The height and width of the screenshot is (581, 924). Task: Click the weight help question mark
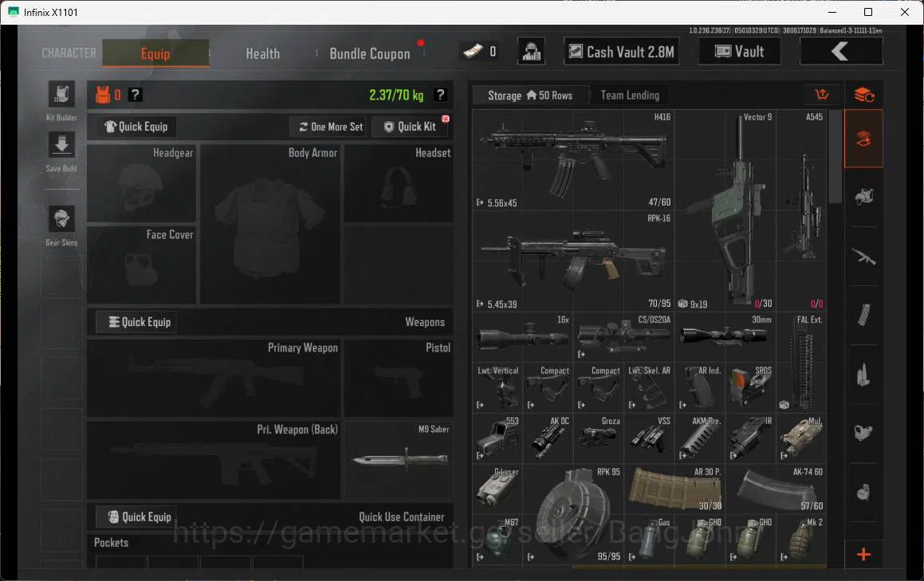[440, 95]
